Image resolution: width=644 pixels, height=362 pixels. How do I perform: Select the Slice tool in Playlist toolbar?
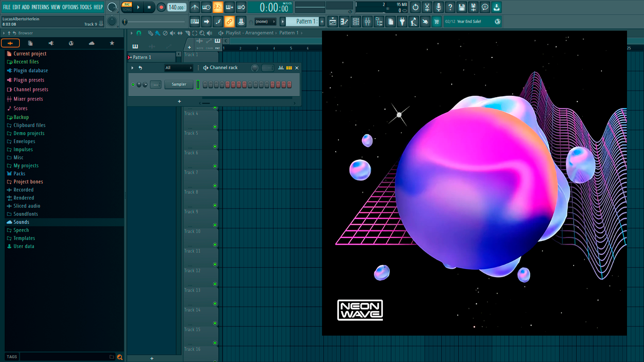point(187,33)
